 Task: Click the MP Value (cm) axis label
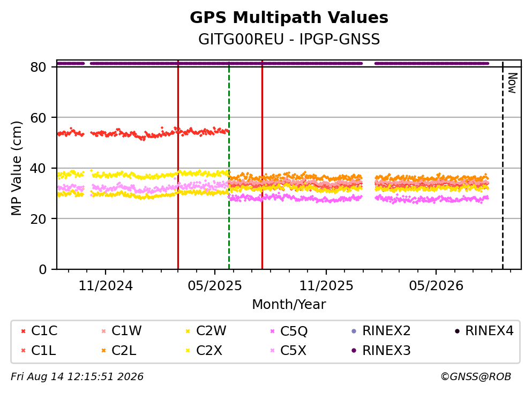click(x=16, y=168)
